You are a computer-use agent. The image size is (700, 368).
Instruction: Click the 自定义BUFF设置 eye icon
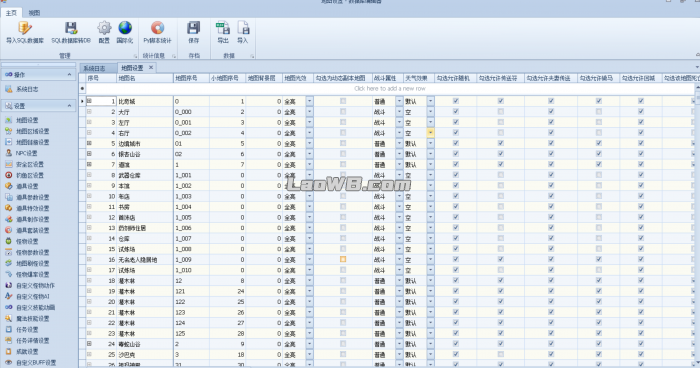pos(8,363)
